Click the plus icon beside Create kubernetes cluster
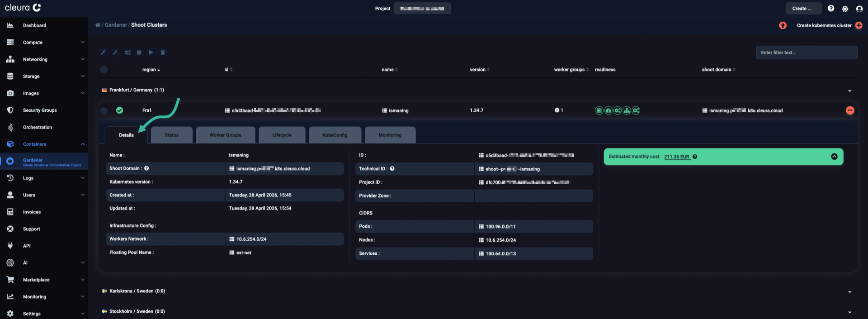 click(859, 25)
